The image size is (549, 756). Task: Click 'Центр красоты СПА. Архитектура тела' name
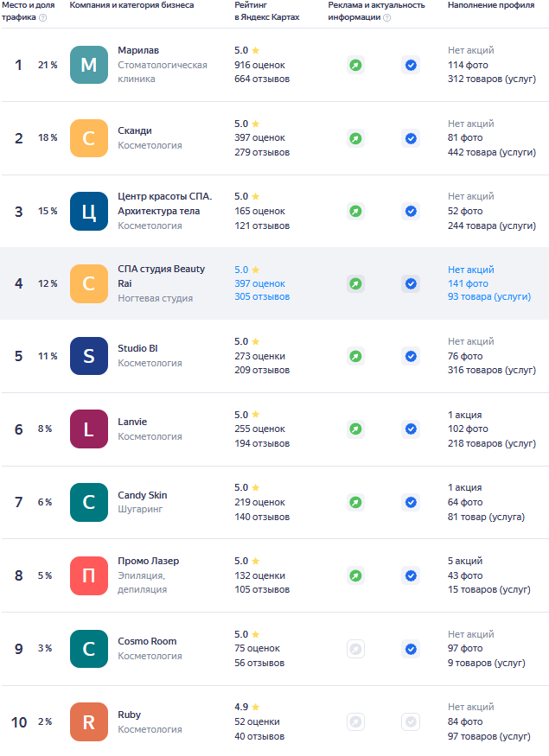point(164,203)
